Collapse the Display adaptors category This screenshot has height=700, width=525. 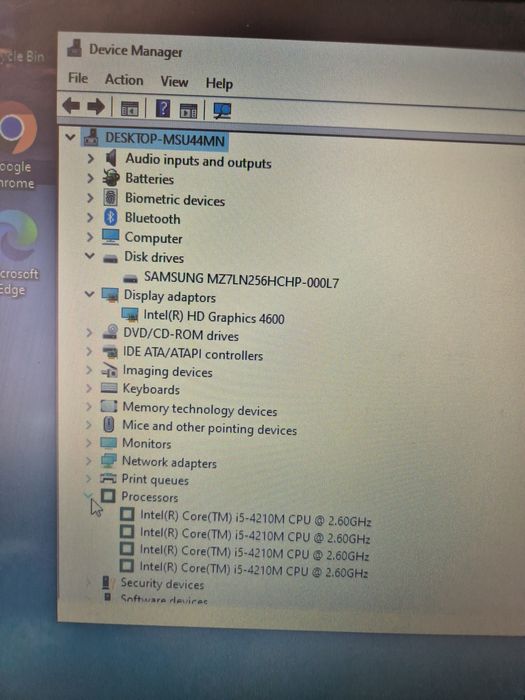click(89, 294)
